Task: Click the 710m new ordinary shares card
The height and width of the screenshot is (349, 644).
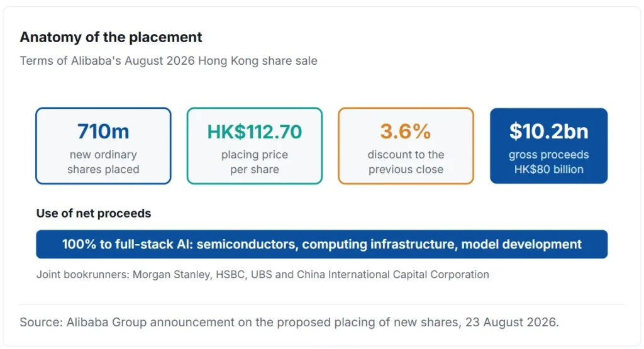Action: tap(103, 146)
